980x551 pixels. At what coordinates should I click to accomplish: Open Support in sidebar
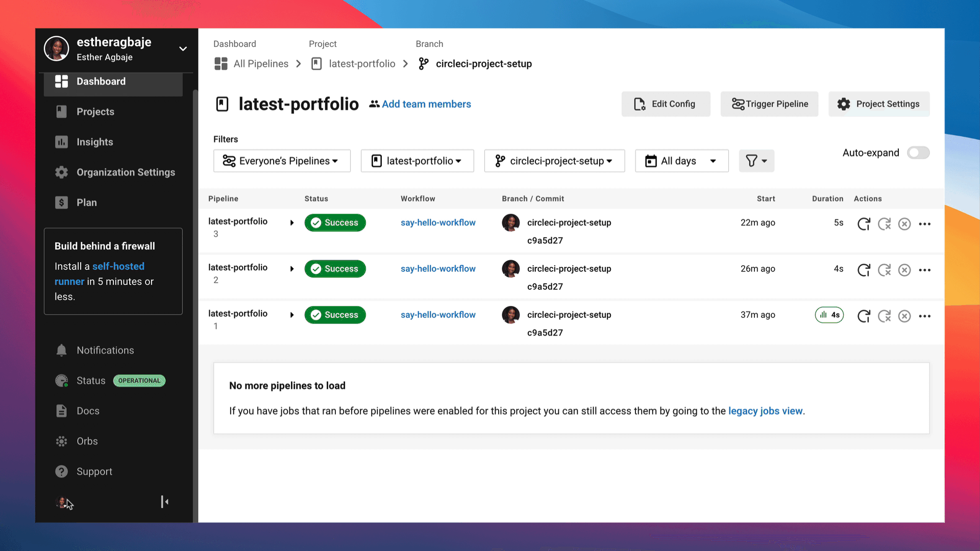[x=113, y=471]
